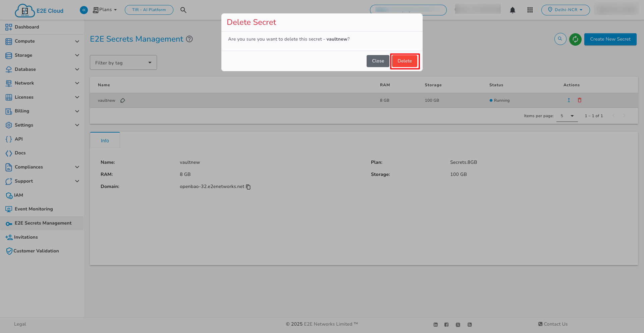Open Docs in the sidebar
The height and width of the screenshot is (333, 644).
(42, 153)
